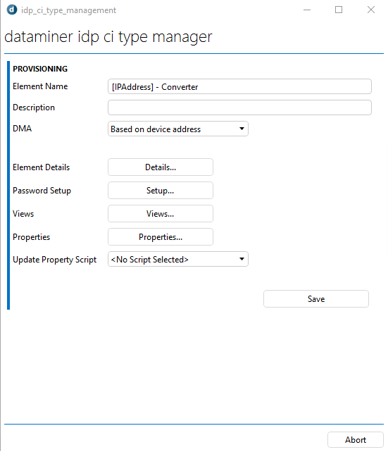387x451 pixels.
Task: Click the Views... button
Action: tap(160, 214)
